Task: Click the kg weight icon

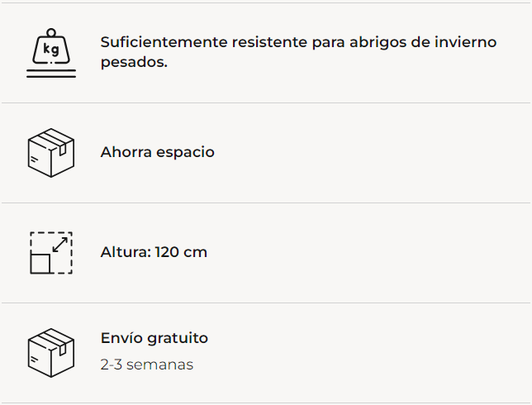Action: 50,52
